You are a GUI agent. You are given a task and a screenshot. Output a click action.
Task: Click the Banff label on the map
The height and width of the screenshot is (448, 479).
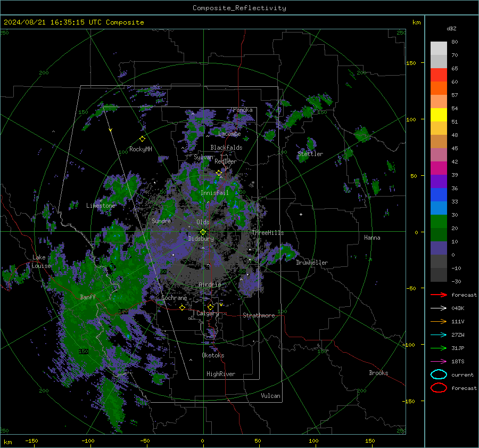coord(88,297)
